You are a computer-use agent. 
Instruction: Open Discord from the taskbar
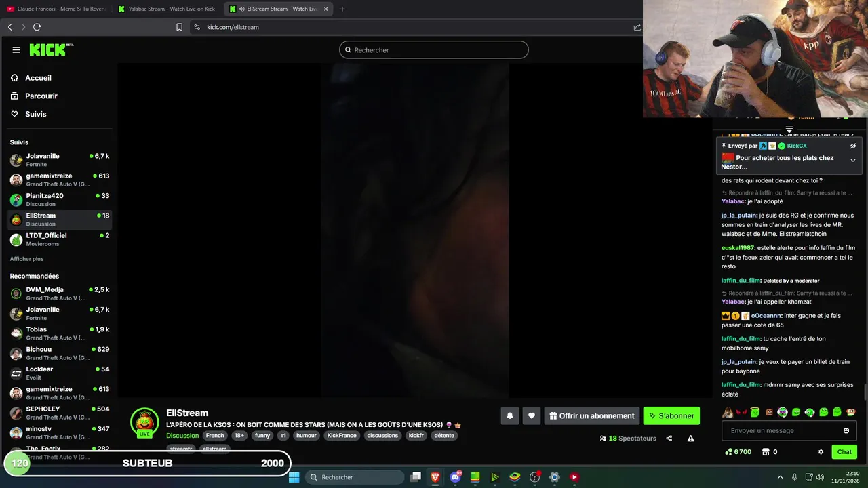[456, 477]
